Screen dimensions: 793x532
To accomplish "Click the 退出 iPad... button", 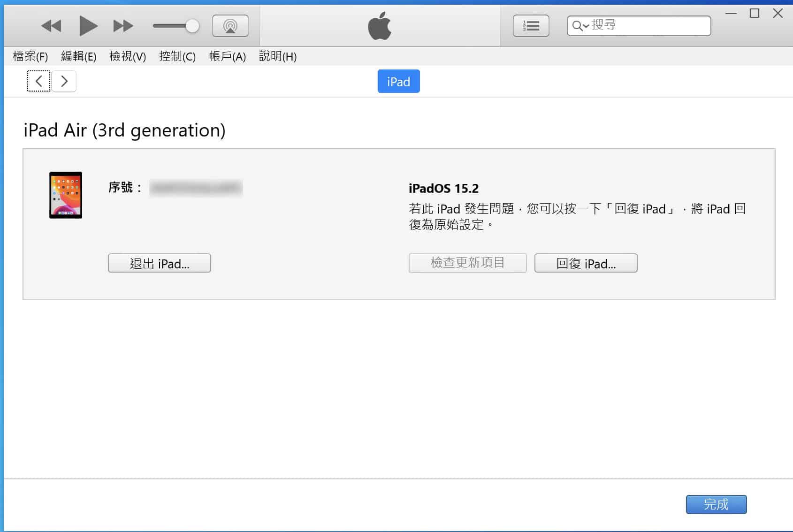I will [x=160, y=263].
